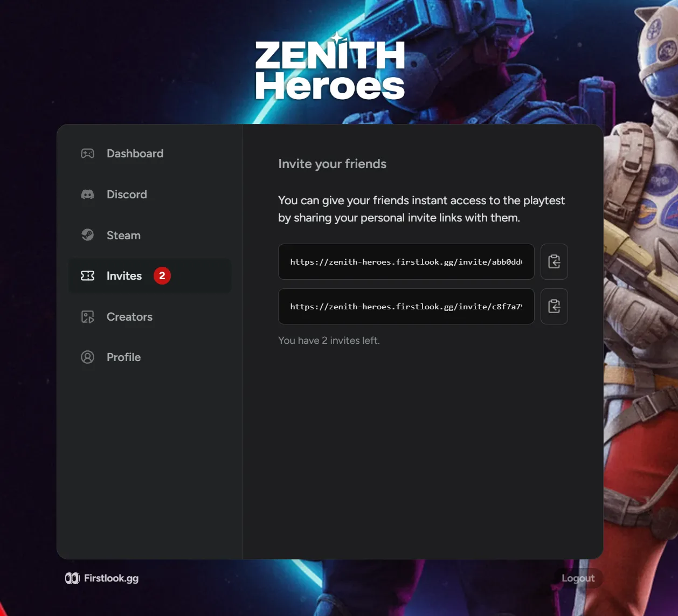The height and width of the screenshot is (616, 678).
Task: Click the 'Invite your friends' heading
Action: (x=332, y=164)
